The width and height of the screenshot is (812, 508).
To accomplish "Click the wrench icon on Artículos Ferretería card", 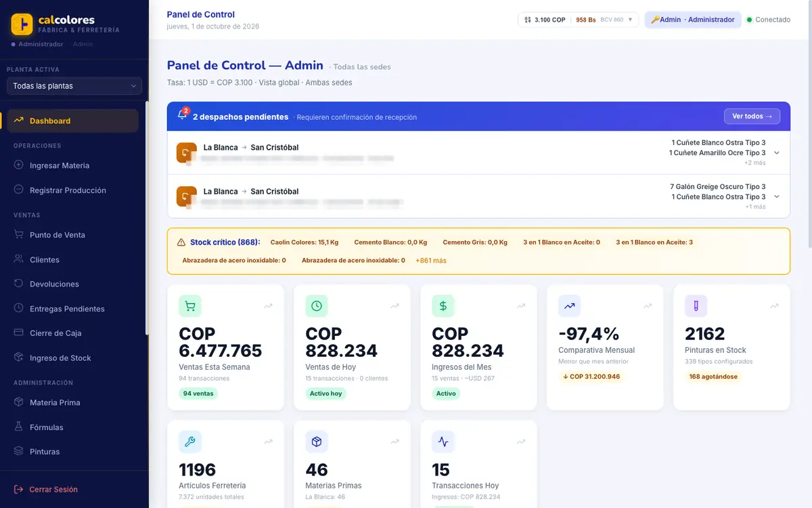I will coord(190,442).
